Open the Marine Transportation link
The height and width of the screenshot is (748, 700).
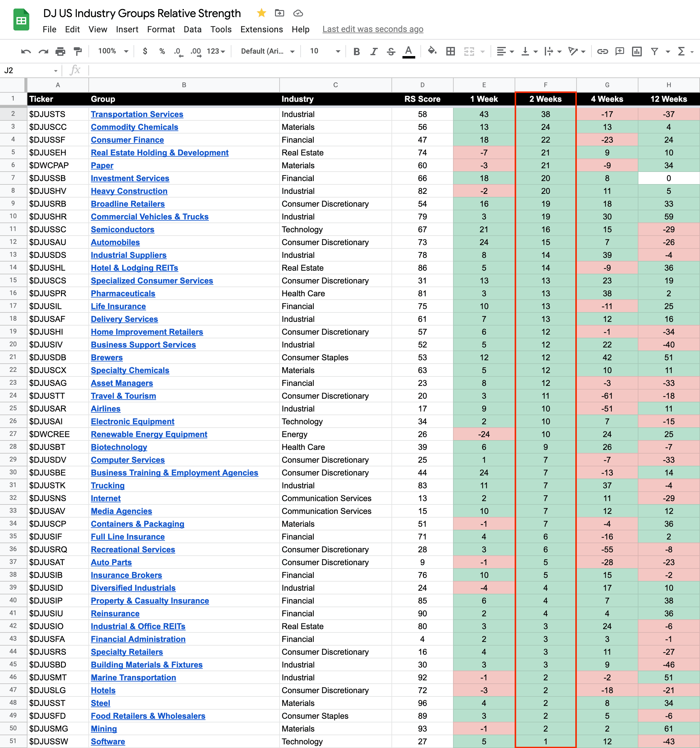[x=133, y=677]
